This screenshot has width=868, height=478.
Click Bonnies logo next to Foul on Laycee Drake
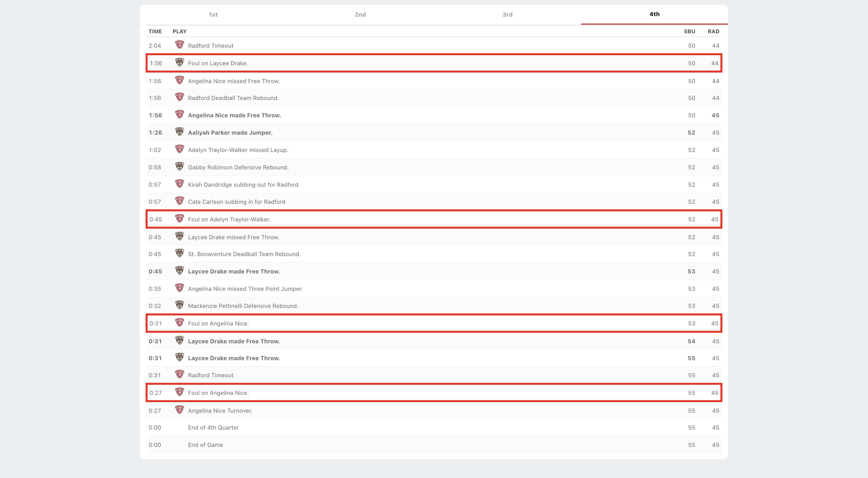180,62
